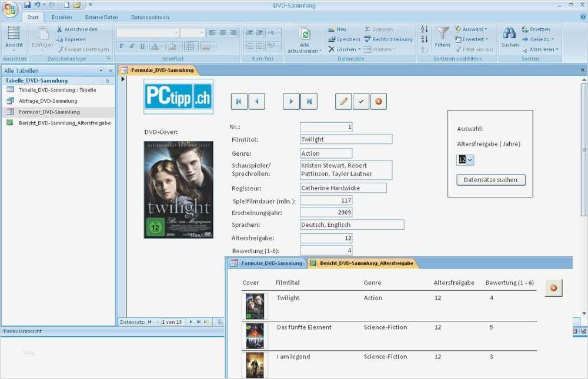The height and width of the screenshot is (379, 588).
Task: Click into the Filmtitel field containing Twilight
Action: [345, 139]
